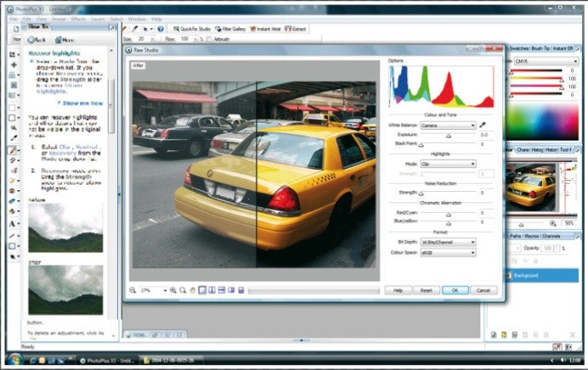Click the Reset button in Raw Studio
The image size is (588, 370).
point(426,290)
